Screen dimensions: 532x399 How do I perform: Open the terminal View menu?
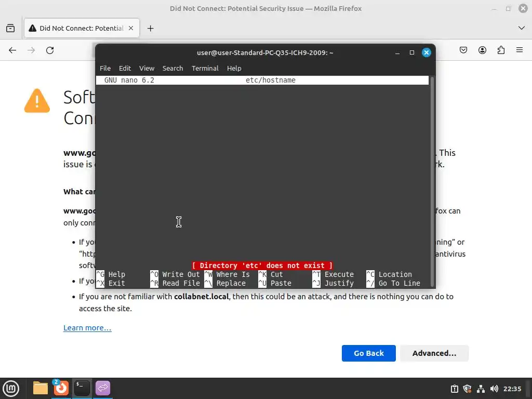[147, 68]
